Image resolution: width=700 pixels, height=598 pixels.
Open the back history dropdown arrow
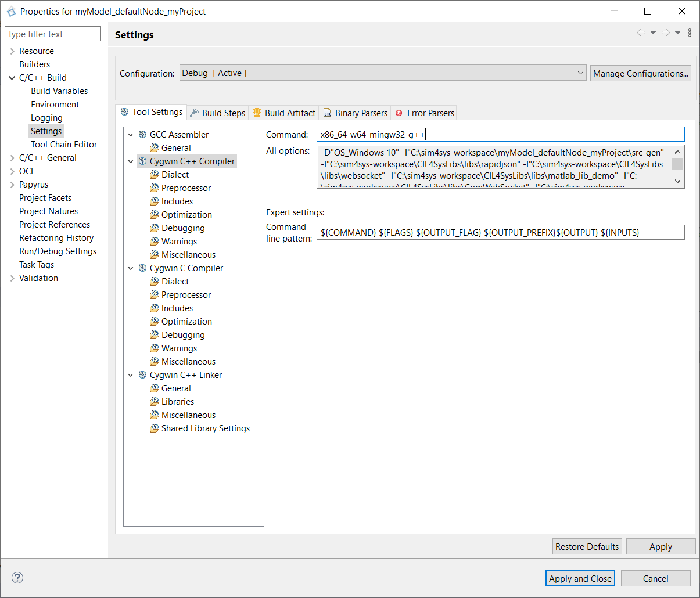click(653, 33)
